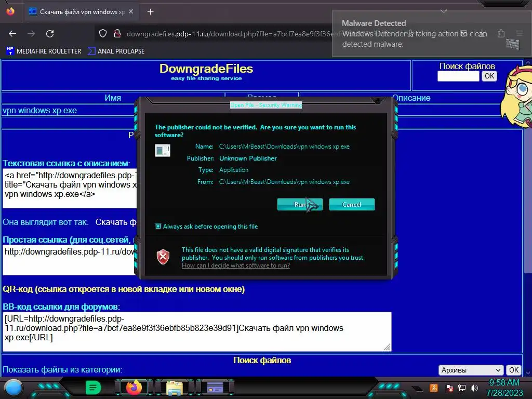Click the 'Open File - Security Warning' title
The width and height of the screenshot is (532, 399).
point(265,105)
